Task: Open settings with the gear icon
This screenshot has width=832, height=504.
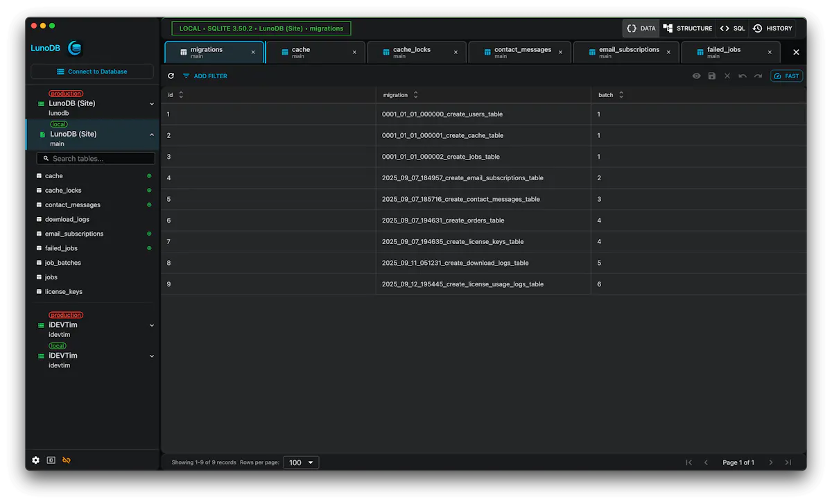Action: (36, 460)
